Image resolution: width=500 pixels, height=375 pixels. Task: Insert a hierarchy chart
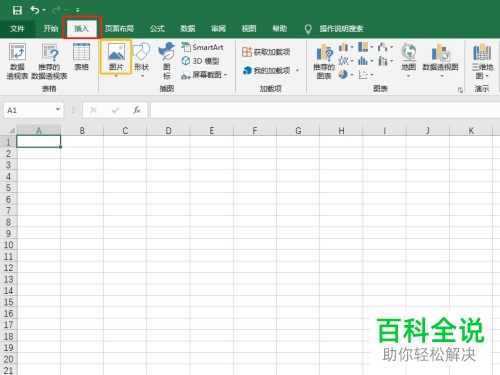tap(365, 47)
